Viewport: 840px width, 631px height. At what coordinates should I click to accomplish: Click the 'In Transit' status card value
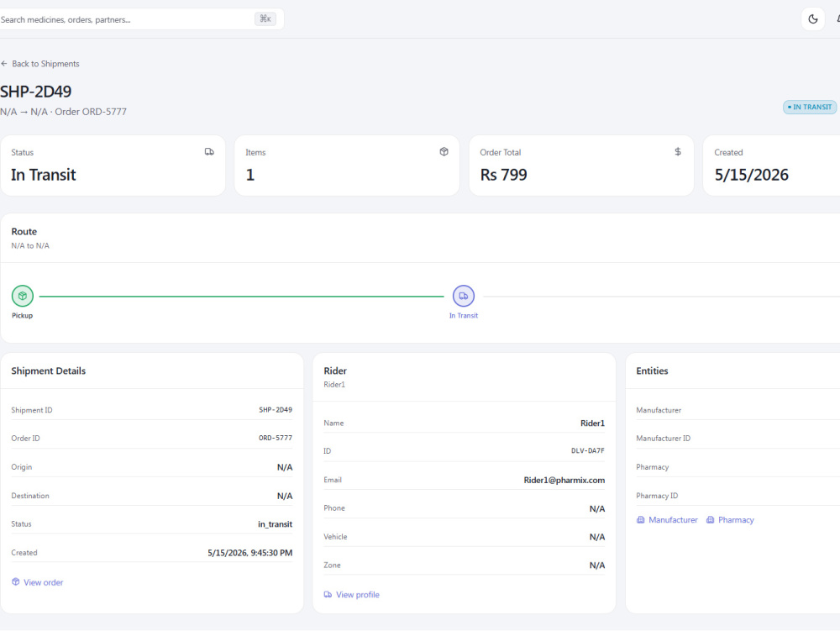click(x=44, y=175)
